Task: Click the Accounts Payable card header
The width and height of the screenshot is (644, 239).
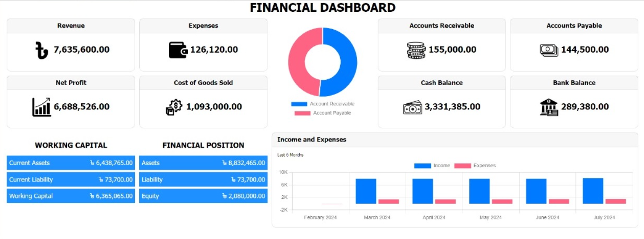Action: click(574, 26)
